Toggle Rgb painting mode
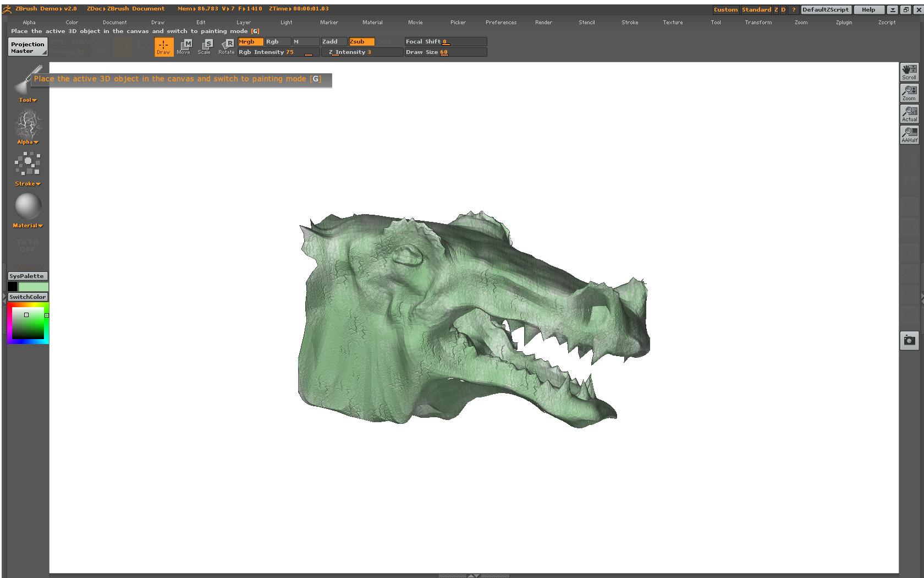924x578 pixels. click(278, 42)
